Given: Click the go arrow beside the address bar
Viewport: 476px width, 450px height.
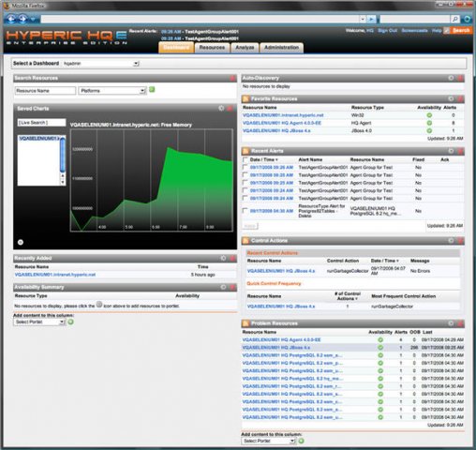Looking at the screenshot, I should click(371, 19).
